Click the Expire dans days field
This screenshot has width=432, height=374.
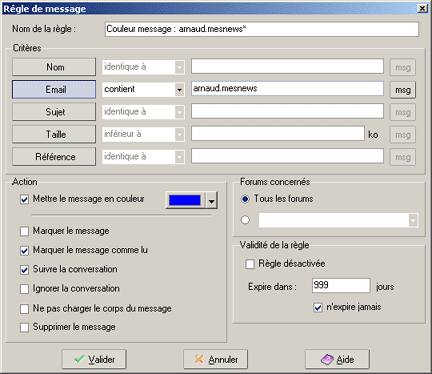coord(341,285)
